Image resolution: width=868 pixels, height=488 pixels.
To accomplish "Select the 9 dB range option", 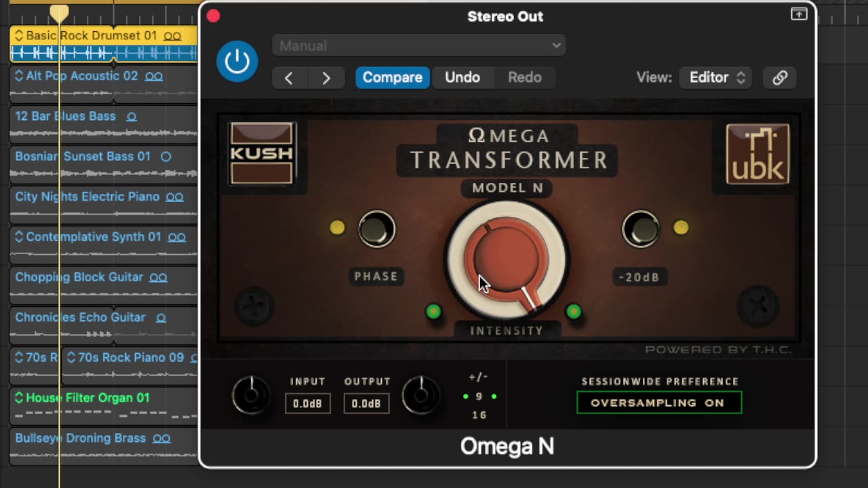I will click(x=479, y=396).
